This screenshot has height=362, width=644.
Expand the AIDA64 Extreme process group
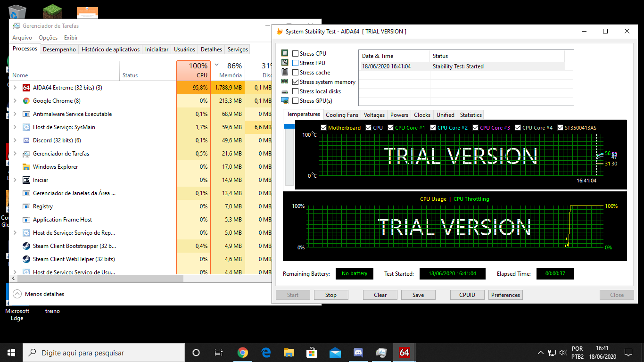click(x=15, y=88)
